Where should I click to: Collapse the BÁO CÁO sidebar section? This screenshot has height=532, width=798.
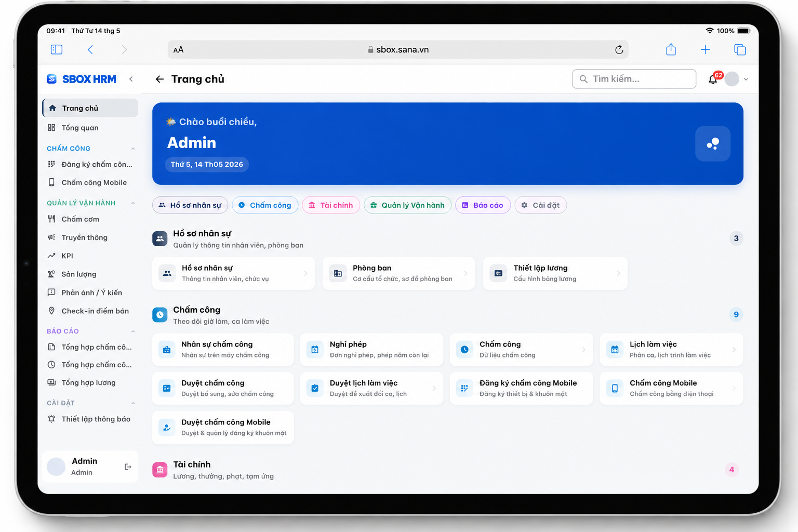pos(133,331)
